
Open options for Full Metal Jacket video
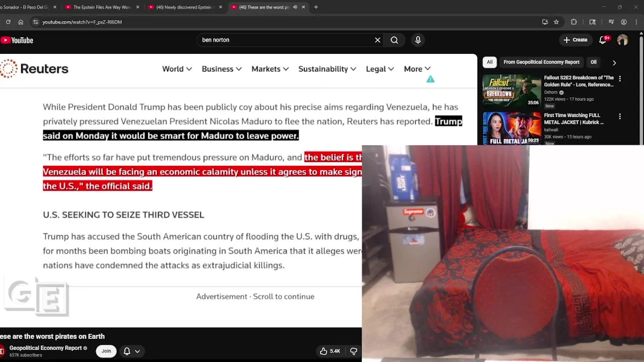click(620, 117)
